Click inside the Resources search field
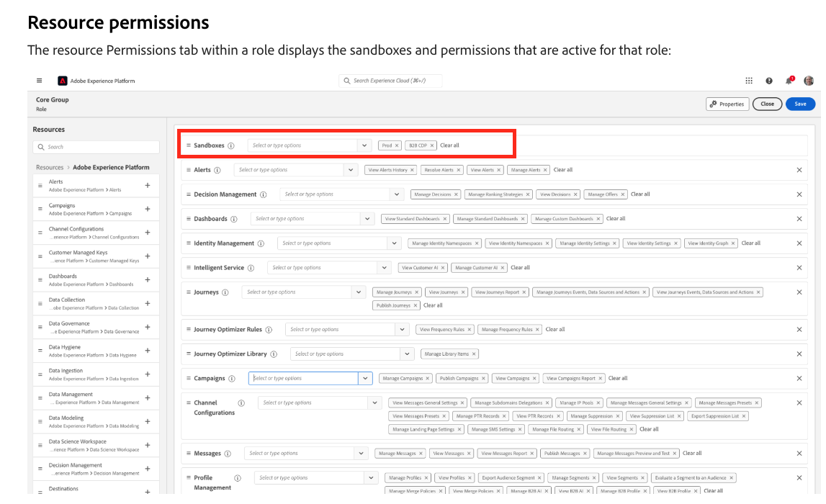This screenshot has height=504, width=826. (96, 146)
